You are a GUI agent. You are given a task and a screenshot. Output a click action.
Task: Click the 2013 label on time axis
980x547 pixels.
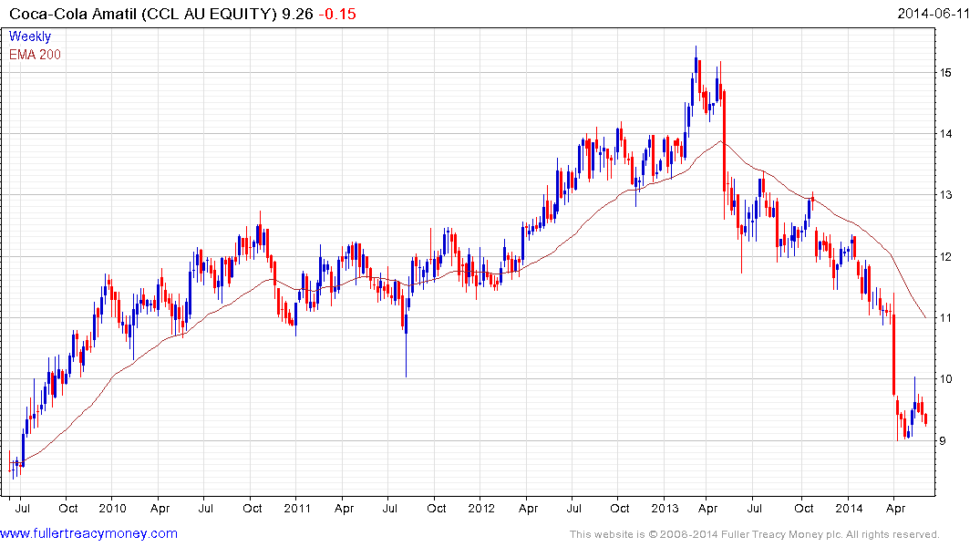665,508
